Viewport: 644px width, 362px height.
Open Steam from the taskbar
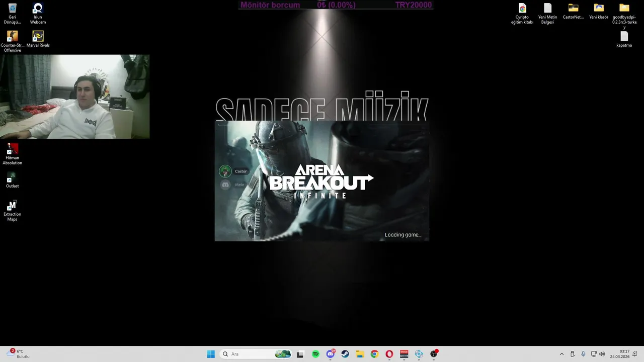coord(345,354)
